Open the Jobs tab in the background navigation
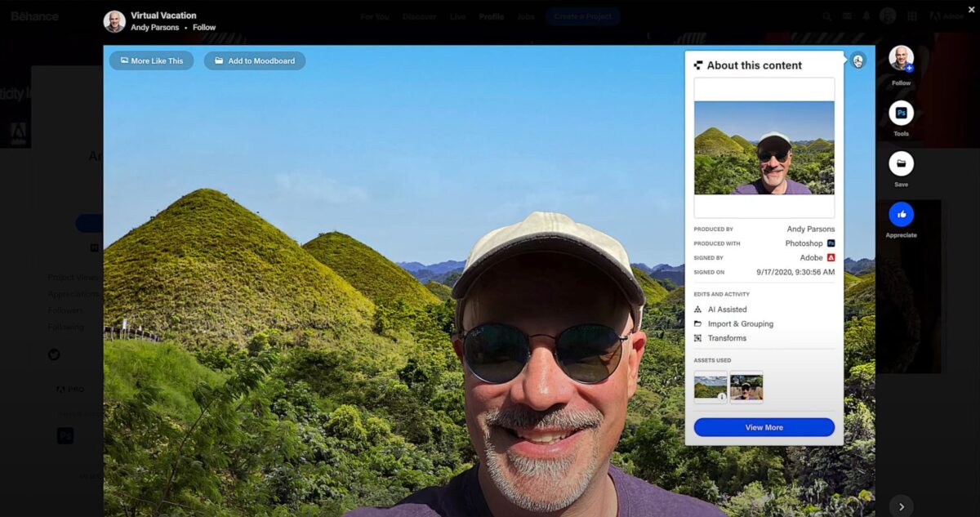 (526, 16)
